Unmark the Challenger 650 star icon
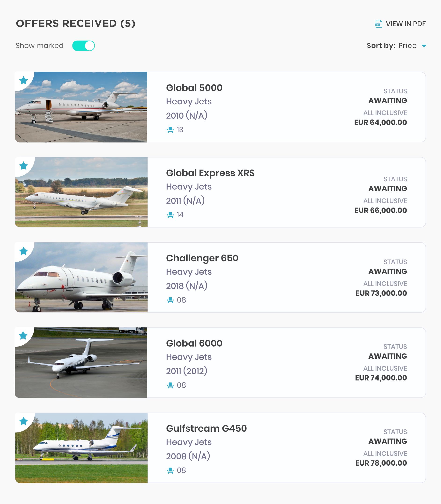Screen dimensions: 441x504 (x=24, y=251)
